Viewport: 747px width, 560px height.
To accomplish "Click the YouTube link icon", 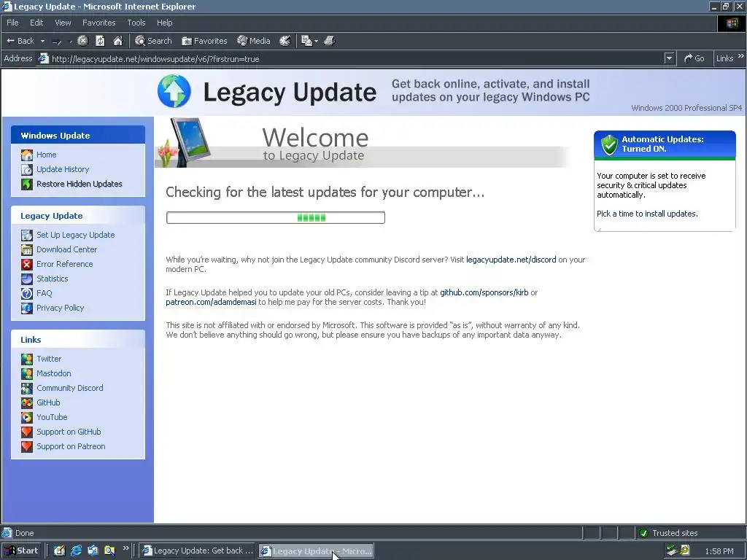I will pos(27,418).
